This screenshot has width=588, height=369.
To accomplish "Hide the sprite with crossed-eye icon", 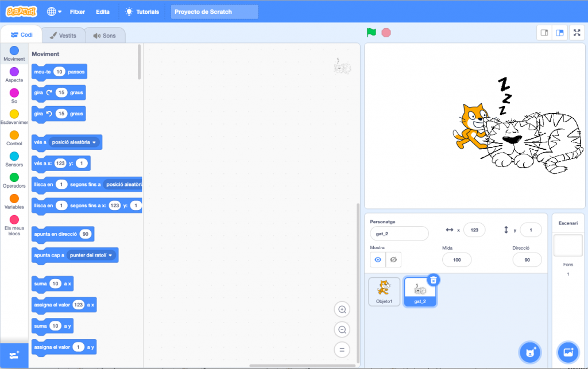I will tap(393, 260).
